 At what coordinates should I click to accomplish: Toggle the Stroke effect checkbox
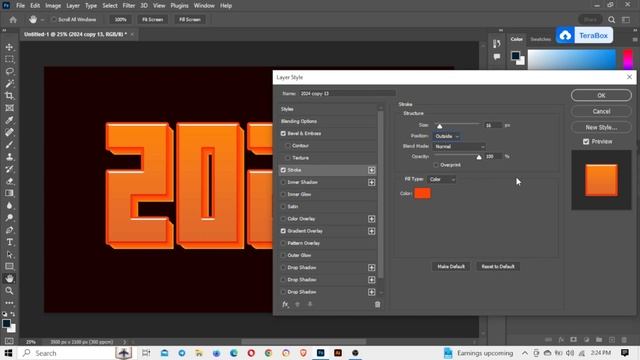[283, 170]
